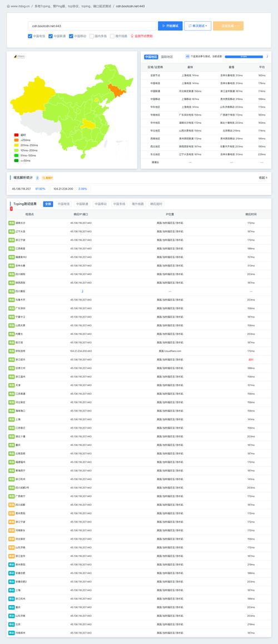Uncheck the 中国联通 checkbox
Screen dimensions: 278x644
(x=51, y=36)
